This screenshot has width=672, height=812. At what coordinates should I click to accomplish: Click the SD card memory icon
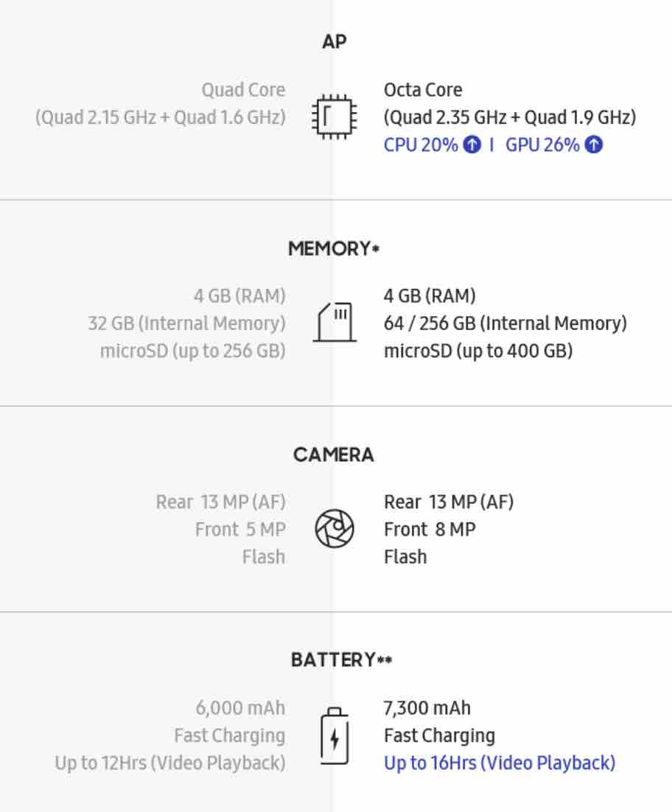tap(335, 322)
